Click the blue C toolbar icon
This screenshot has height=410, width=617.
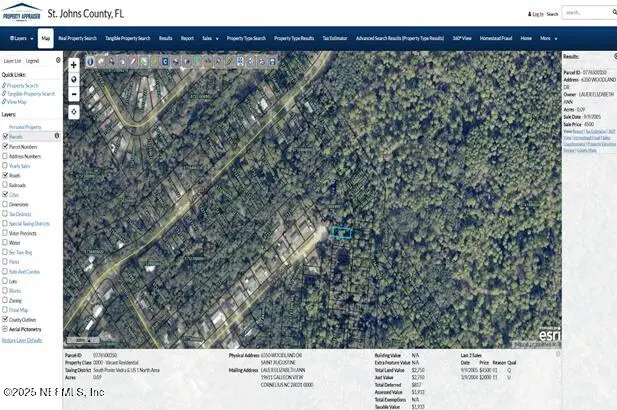coord(165,61)
